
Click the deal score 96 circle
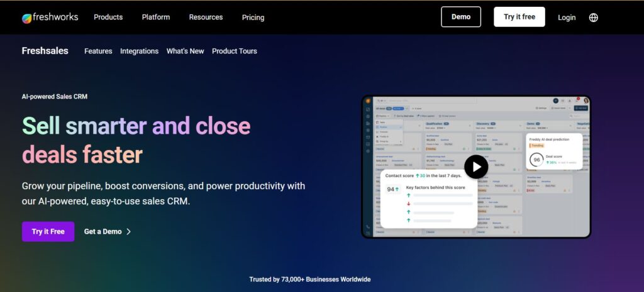pyautogui.click(x=536, y=160)
